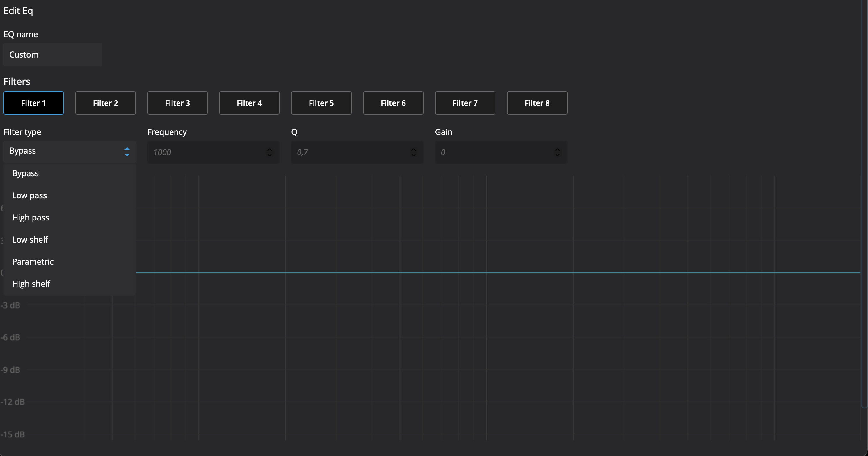Click the EQ name input field
Viewport: 868px width, 456px height.
pos(53,55)
